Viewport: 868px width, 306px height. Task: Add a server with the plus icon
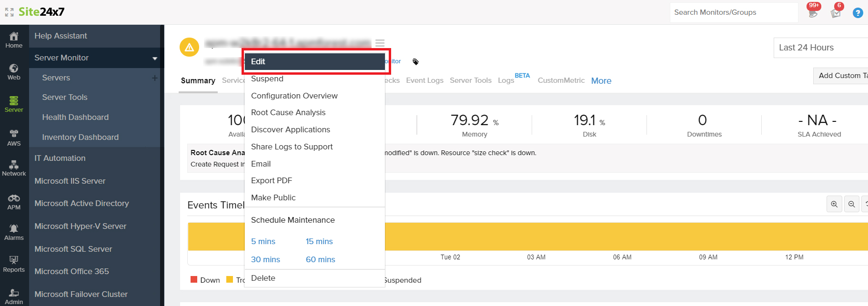[154, 78]
